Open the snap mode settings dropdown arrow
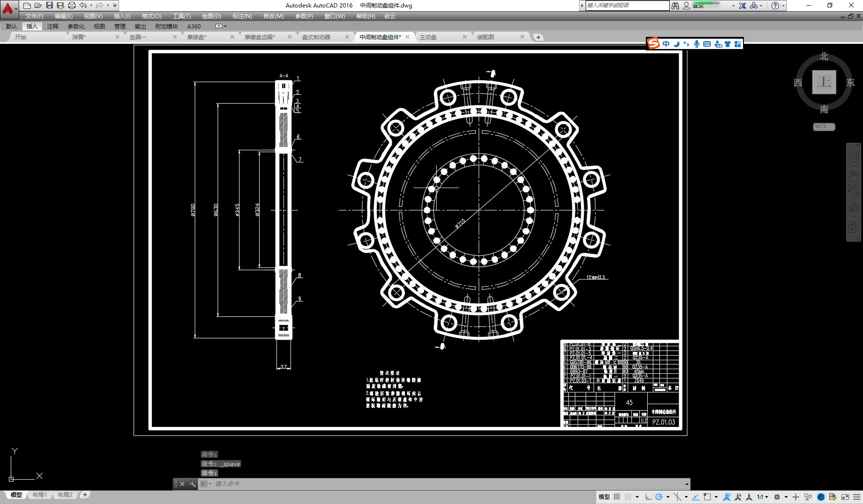Image resolution: width=863 pixels, height=504 pixels. (x=637, y=497)
